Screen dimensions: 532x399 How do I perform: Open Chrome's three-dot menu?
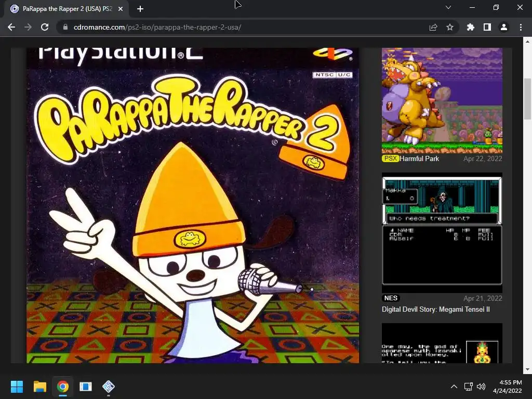click(521, 27)
